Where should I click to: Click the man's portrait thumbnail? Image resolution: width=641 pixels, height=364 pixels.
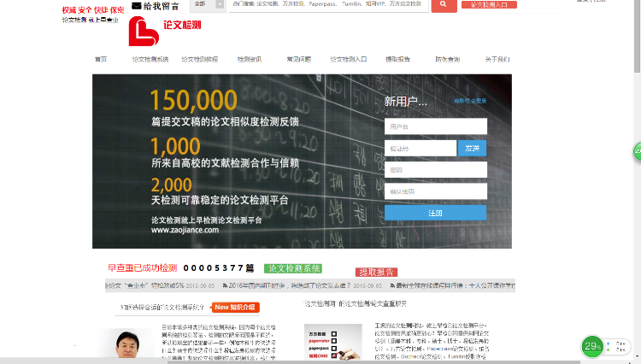click(127, 344)
